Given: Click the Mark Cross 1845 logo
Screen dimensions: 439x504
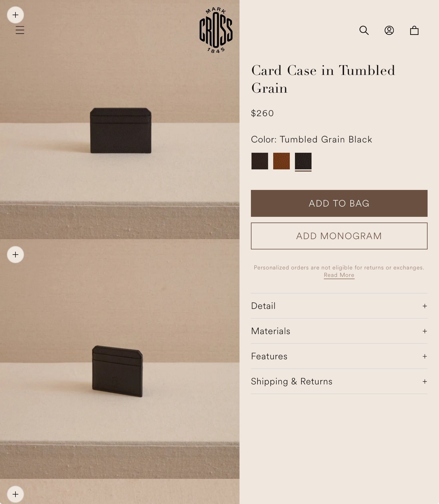Looking at the screenshot, I should coord(216,30).
